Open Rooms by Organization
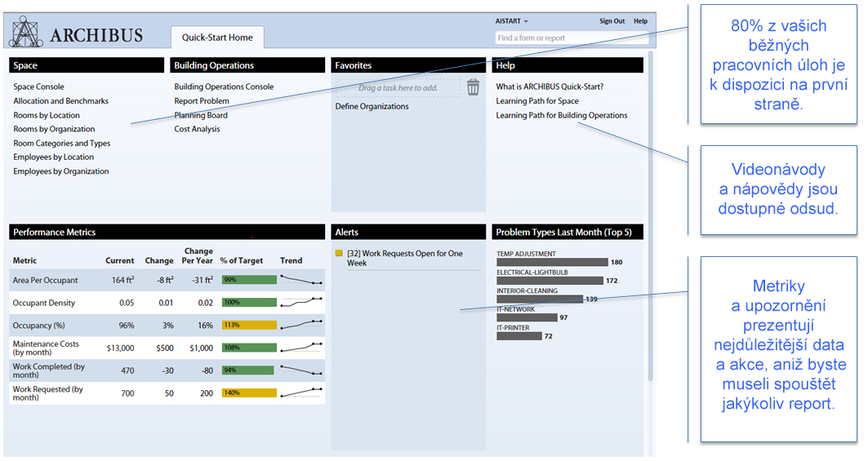 [x=54, y=129]
